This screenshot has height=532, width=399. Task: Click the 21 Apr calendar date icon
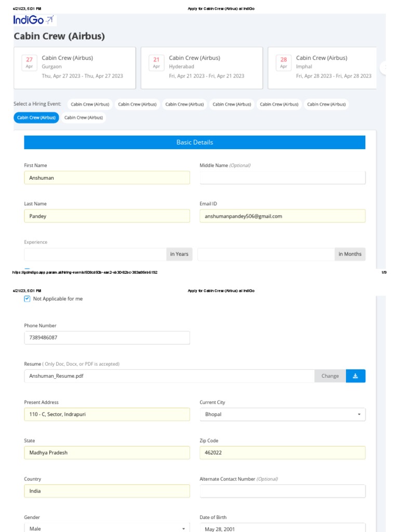(x=156, y=63)
